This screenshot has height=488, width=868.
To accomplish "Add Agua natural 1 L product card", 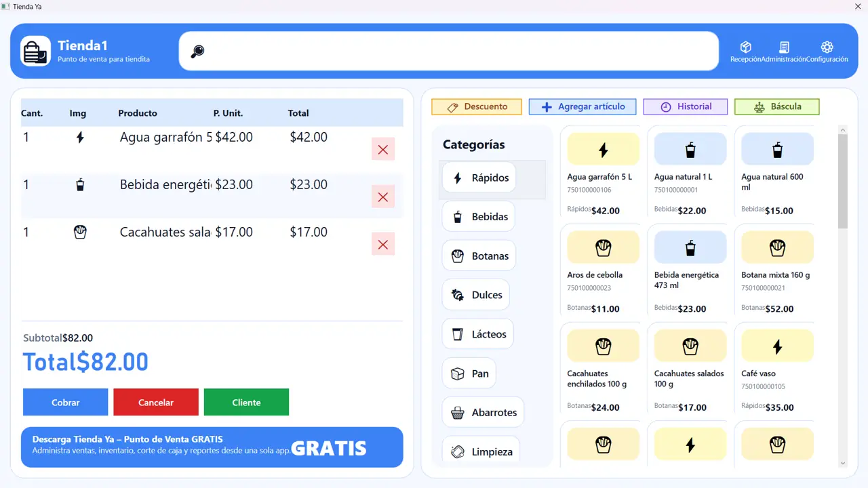I will pyautogui.click(x=690, y=172).
